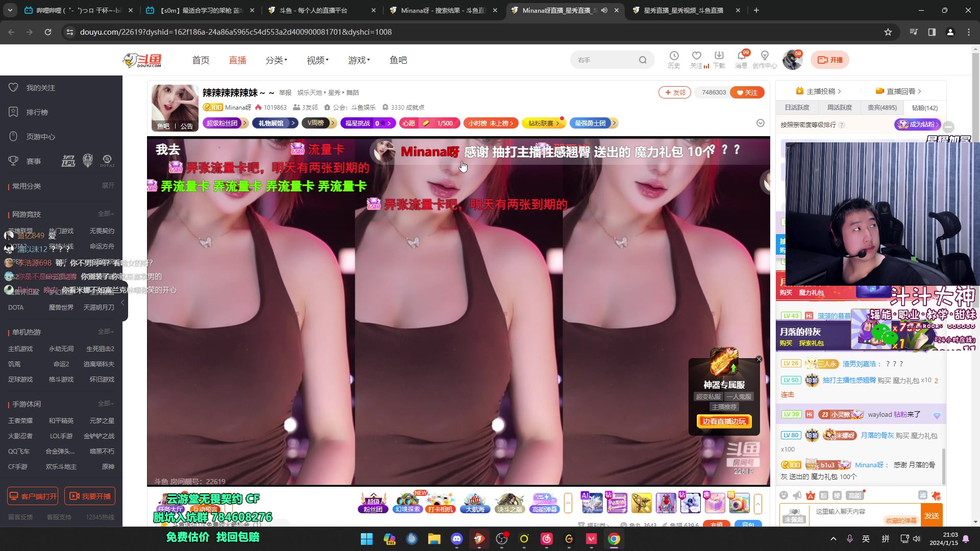
Task: Open the emoji picker in chat
Action: (x=784, y=495)
